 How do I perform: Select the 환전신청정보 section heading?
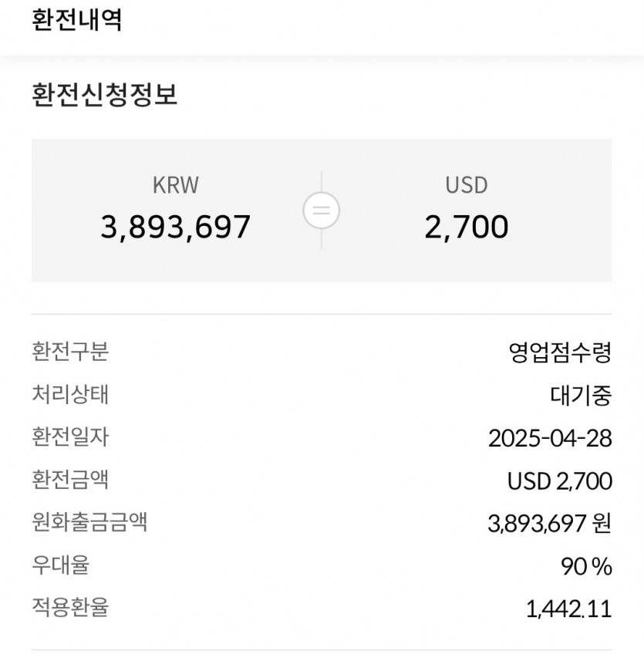click(105, 96)
